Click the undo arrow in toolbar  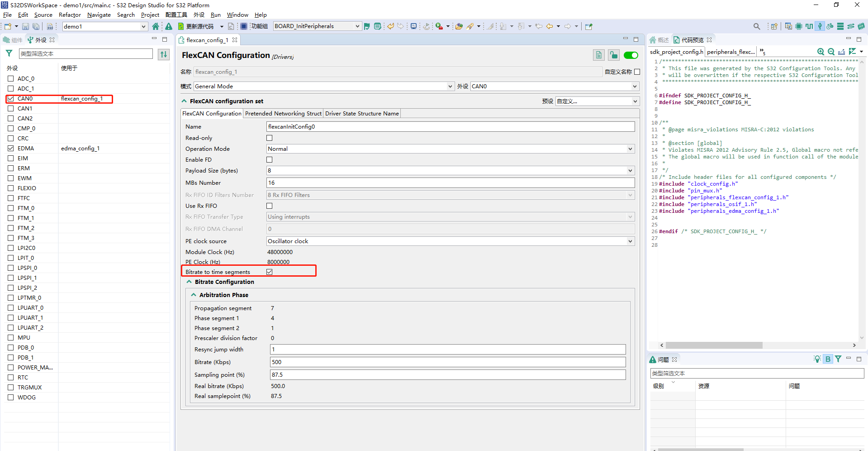tap(390, 26)
